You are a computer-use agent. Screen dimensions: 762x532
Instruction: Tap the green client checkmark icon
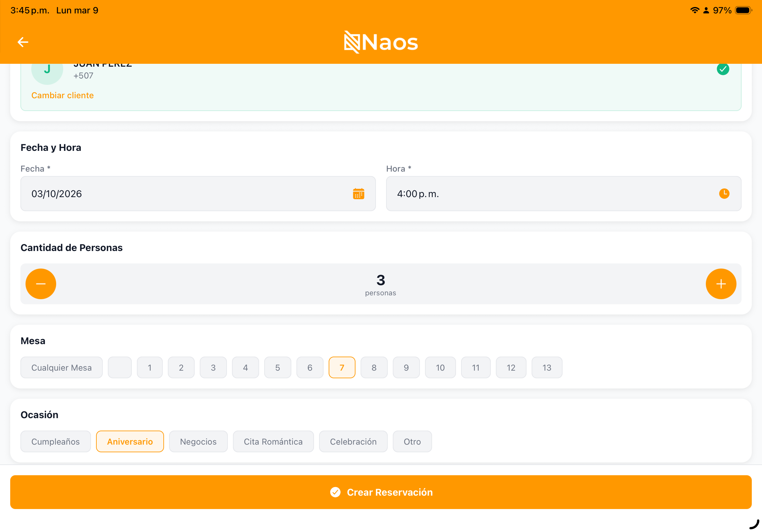(x=723, y=69)
